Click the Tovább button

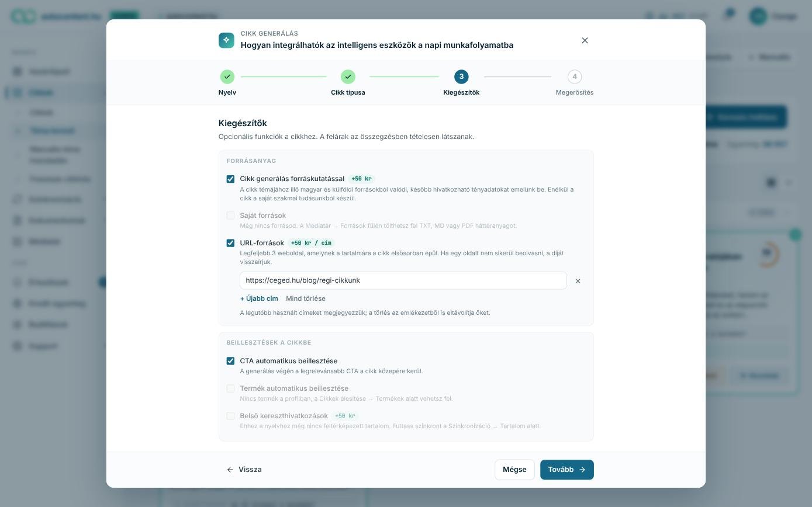pos(566,470)
